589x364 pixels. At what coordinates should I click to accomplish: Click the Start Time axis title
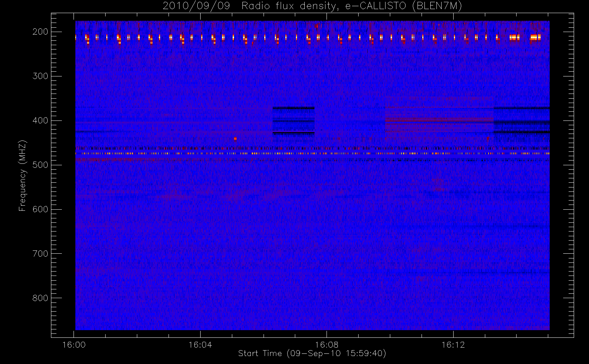coord(312,353)
